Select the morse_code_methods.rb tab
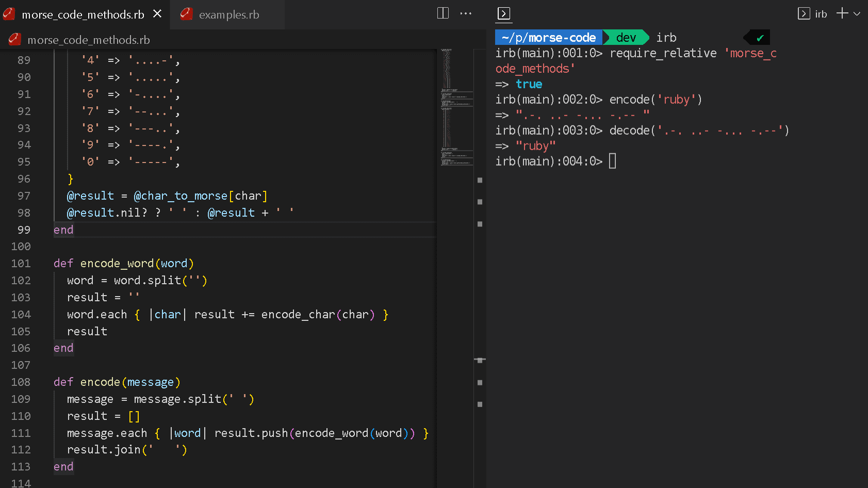The height and width of the screenshot is (488, 868). click(x=83, y=14)
